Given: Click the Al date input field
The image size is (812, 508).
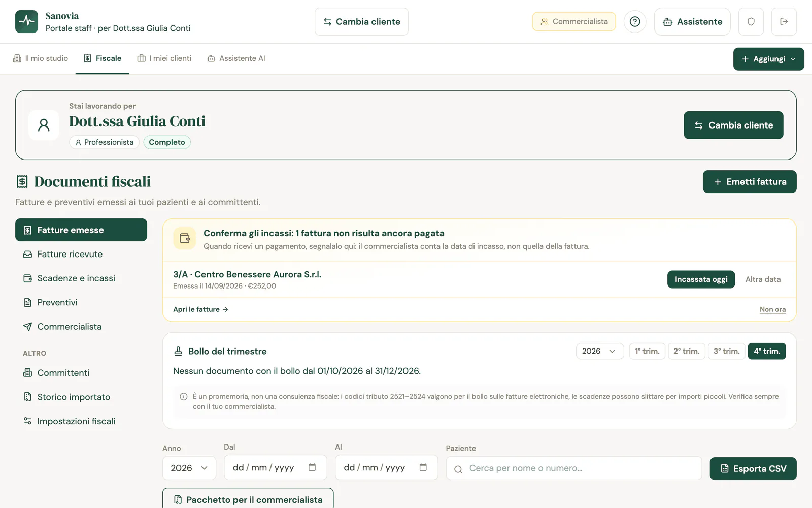Looking at the screenshot, I should point(386,467).
